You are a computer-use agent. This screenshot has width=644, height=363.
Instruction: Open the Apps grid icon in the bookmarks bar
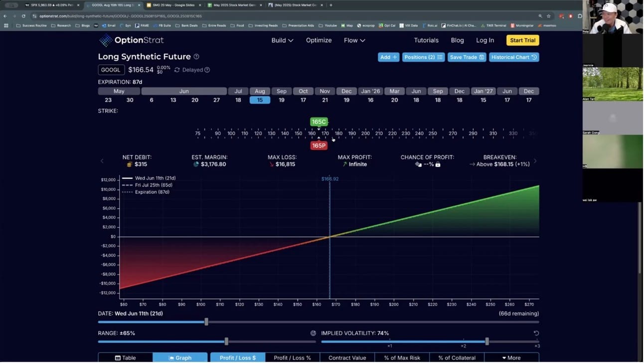coord(6,25)
